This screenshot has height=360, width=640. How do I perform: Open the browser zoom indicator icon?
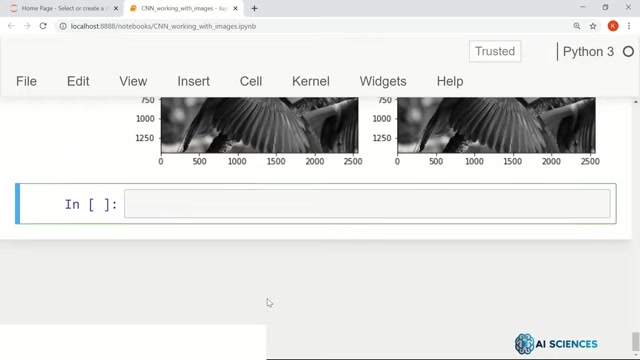[x=577, y=26]
